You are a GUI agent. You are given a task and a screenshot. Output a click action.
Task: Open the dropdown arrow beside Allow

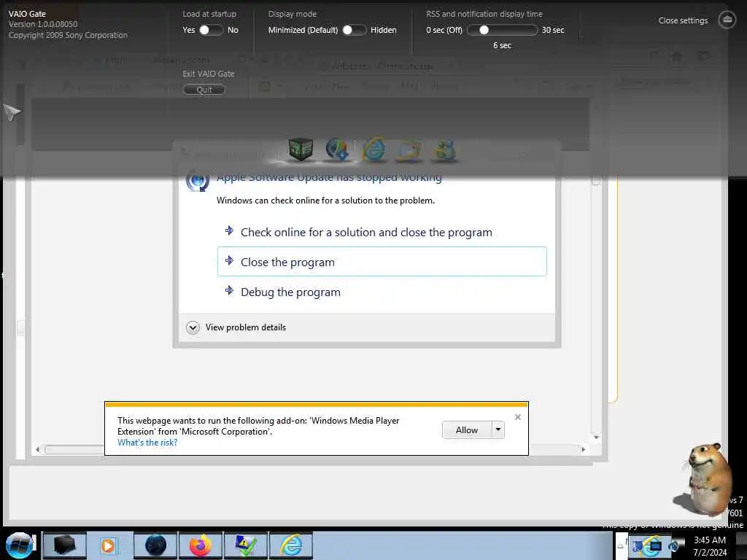click(498, 430)
